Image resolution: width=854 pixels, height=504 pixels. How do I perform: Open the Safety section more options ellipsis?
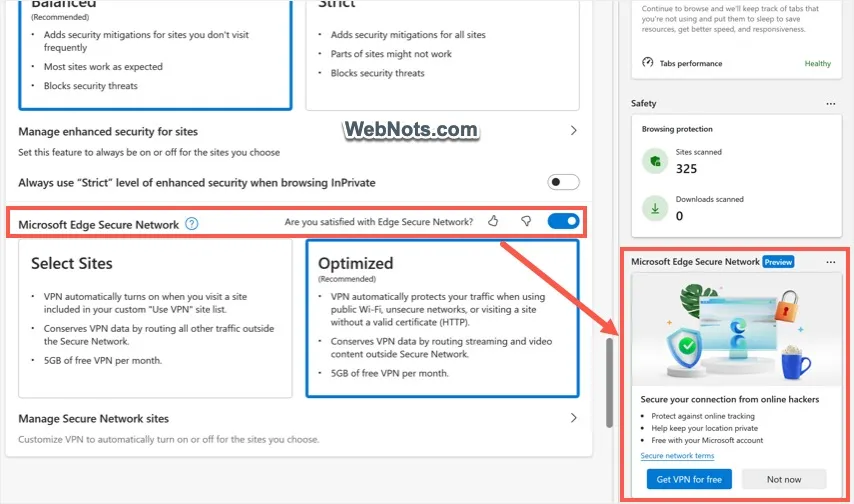(x=831, y=104)
